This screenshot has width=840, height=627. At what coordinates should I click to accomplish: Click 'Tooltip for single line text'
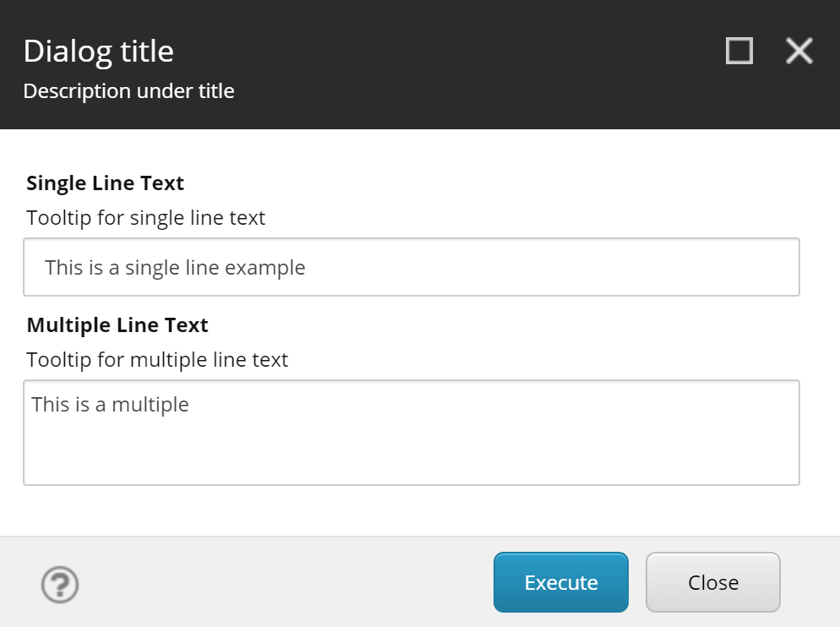coord(145,217)
